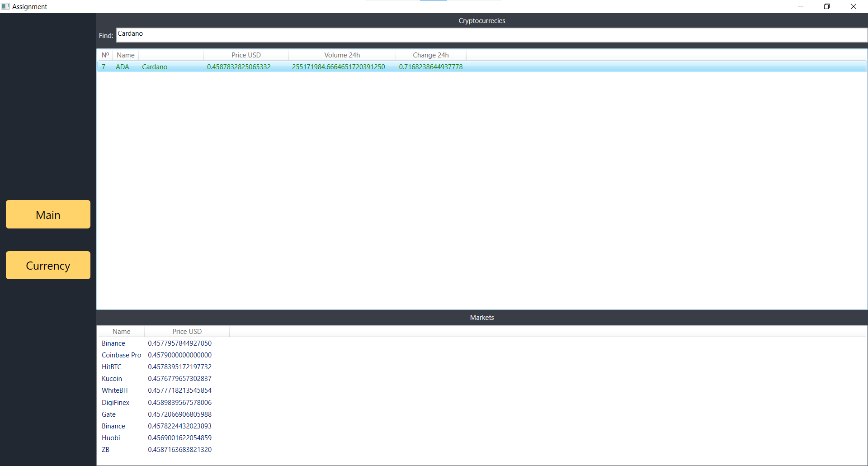Select the Gate market row
The height and width of the screenshot is (466, 868).
(x=482, y=414)
